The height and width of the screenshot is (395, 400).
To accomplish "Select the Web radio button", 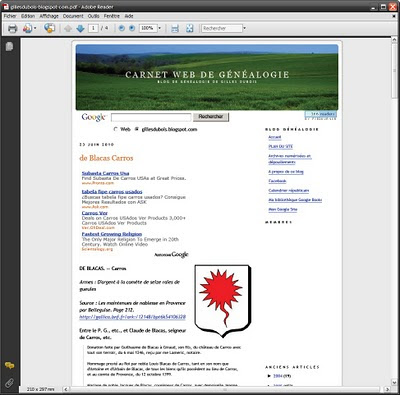I will pos(115,129).
